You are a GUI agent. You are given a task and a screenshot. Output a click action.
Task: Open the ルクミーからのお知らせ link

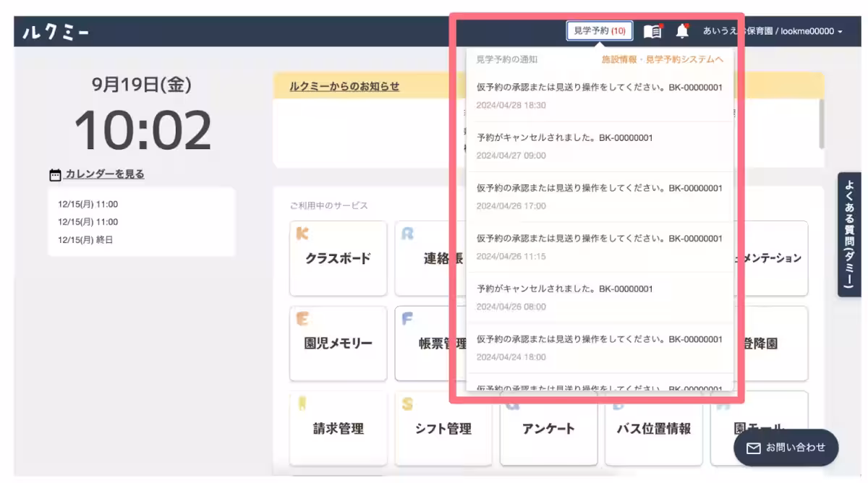point(344,86)
